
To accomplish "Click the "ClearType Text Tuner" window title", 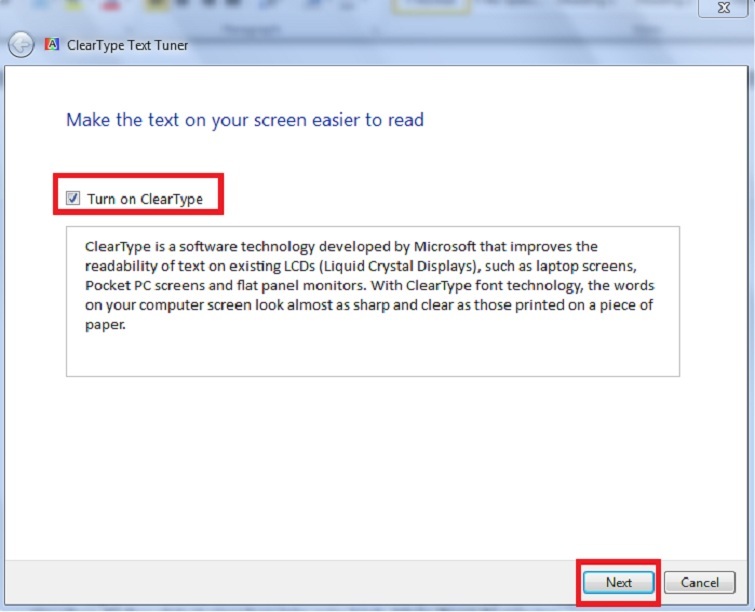I will [x=127, y=45].
